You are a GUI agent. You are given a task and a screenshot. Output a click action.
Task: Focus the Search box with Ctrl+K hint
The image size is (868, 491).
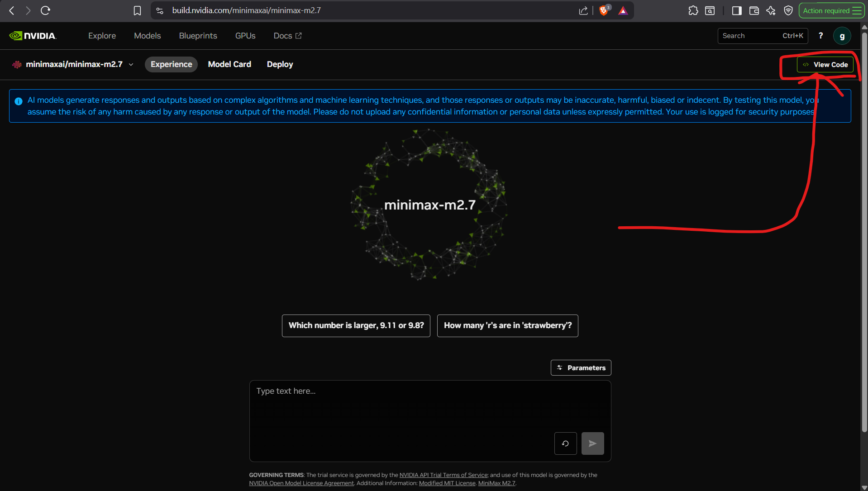tap(763, 36)
